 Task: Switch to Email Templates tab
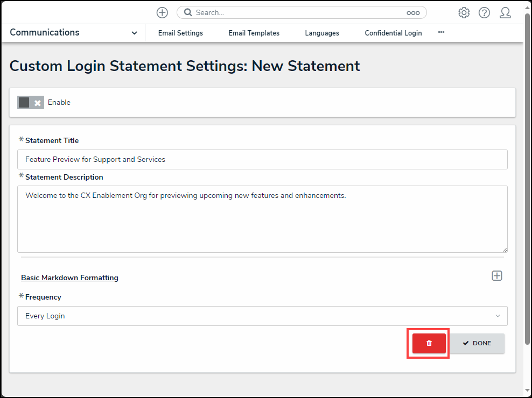[254, 33]
